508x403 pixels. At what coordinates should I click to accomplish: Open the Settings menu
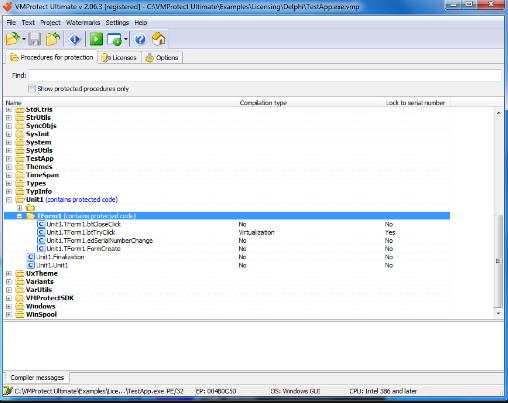pyautogui.click(x=117, y=23)
